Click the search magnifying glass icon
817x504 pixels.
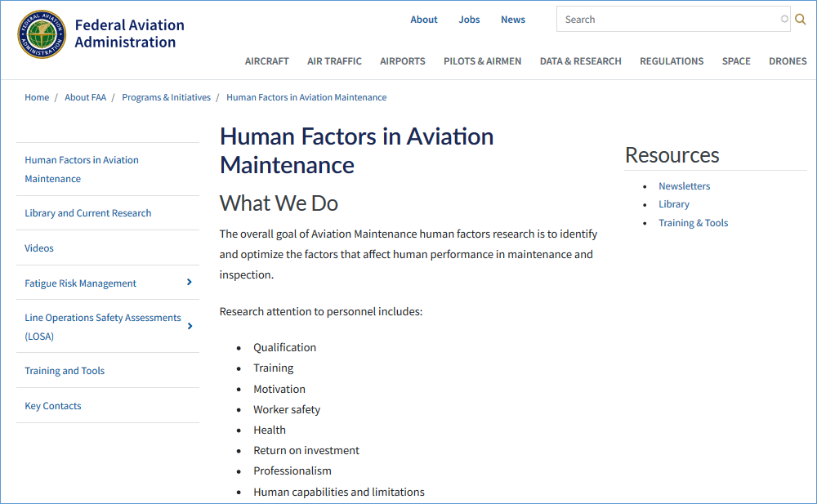(800, 18)
